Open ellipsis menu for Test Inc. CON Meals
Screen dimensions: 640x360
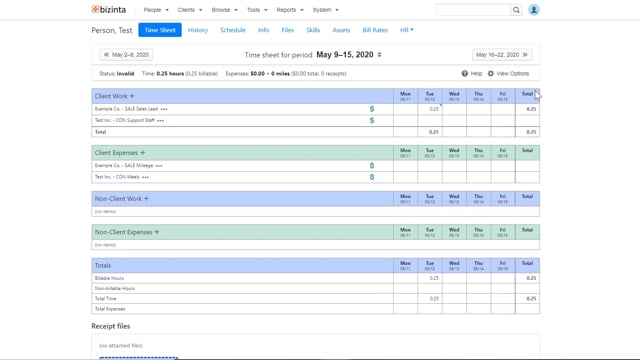[145, 177]
